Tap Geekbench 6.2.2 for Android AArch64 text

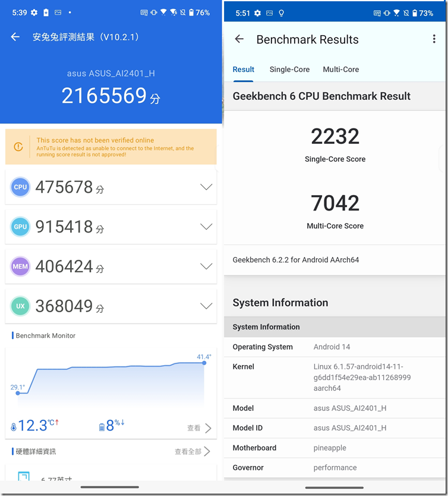296,260
